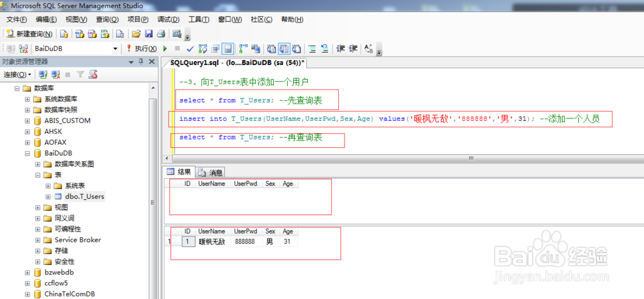The height and width of the screenshot is (299, 644).
Task: Save the query with the floppy icon
Action: (x=149, y=34)
